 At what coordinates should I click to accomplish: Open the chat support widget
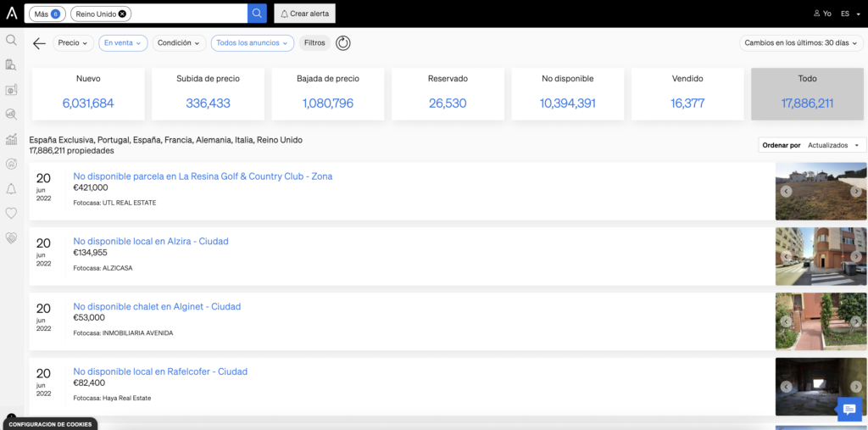pos(849,410)
